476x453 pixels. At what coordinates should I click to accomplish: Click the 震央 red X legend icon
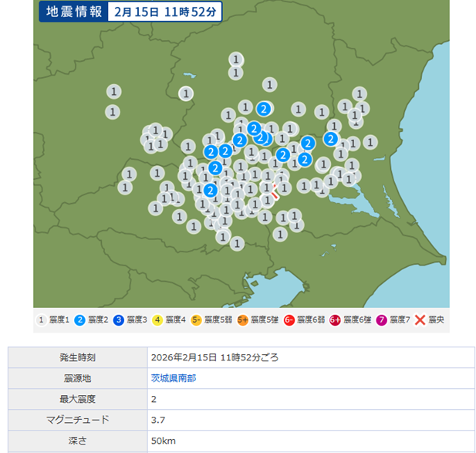point(420,319)
